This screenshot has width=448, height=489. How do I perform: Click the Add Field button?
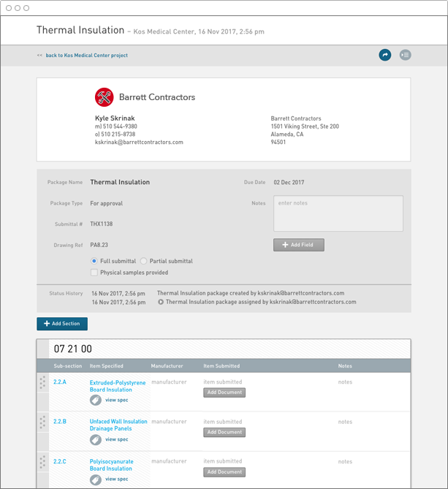298,245
